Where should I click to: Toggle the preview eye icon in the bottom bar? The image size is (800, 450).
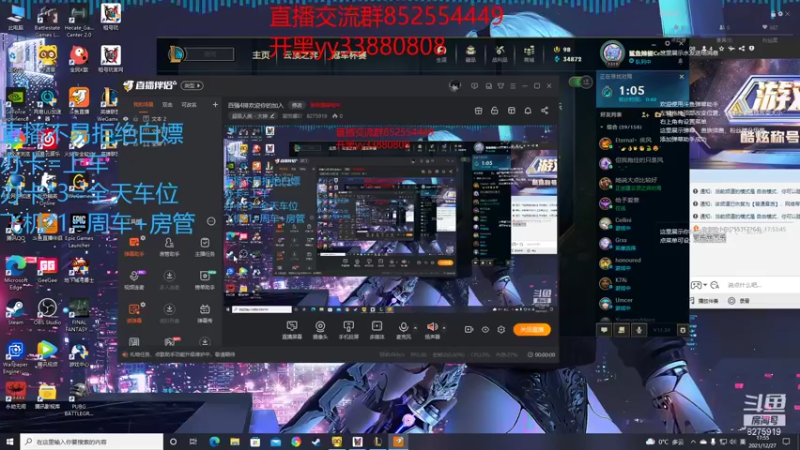[x=485, y=330]
